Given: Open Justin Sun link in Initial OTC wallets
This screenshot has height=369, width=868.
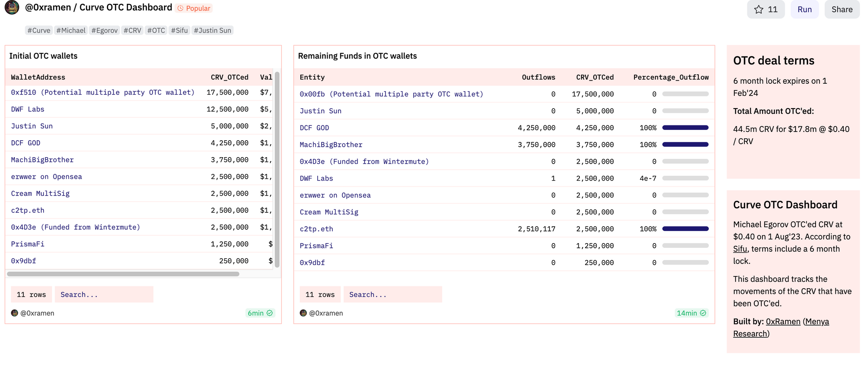Looking at the screenshot, I should [32, 126].
